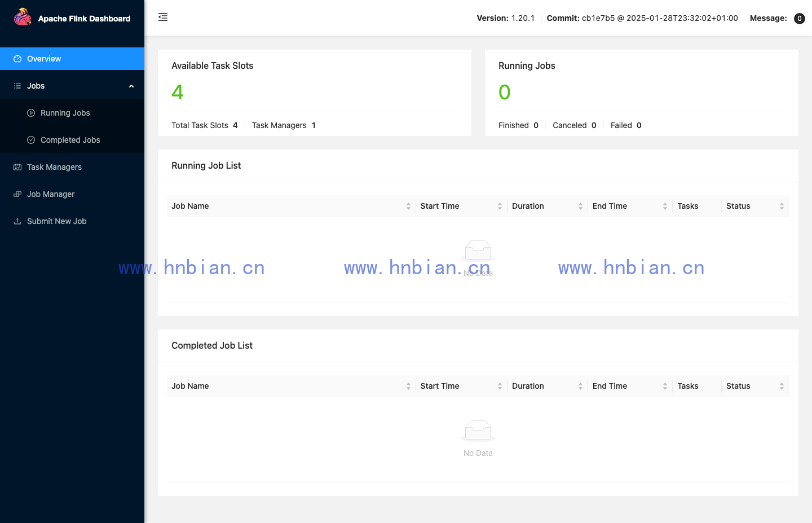812x523 pixels.
Task: Click the Completed Job List heading
Action: point(212,345)
